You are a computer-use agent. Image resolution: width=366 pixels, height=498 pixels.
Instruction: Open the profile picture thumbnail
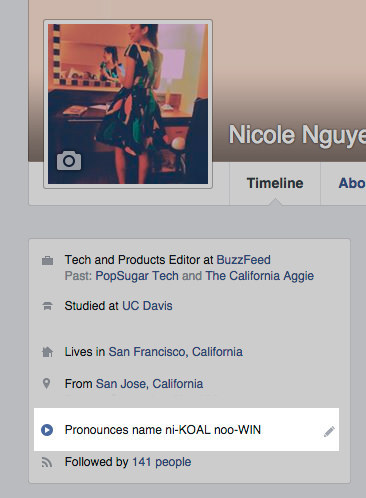pos(128,104)
